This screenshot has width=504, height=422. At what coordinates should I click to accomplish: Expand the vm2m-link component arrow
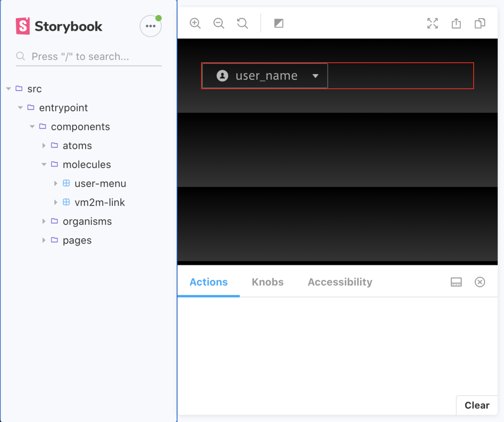(55, 202)
